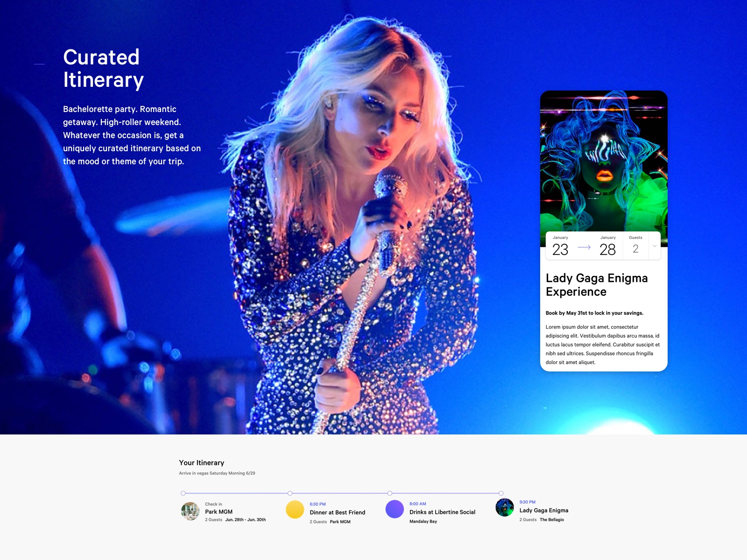The width and height of the screenshot is (747, 560).
Task: Click "Arrive in vegas Saturday Morning 6/29"
Action: point(217,473)
